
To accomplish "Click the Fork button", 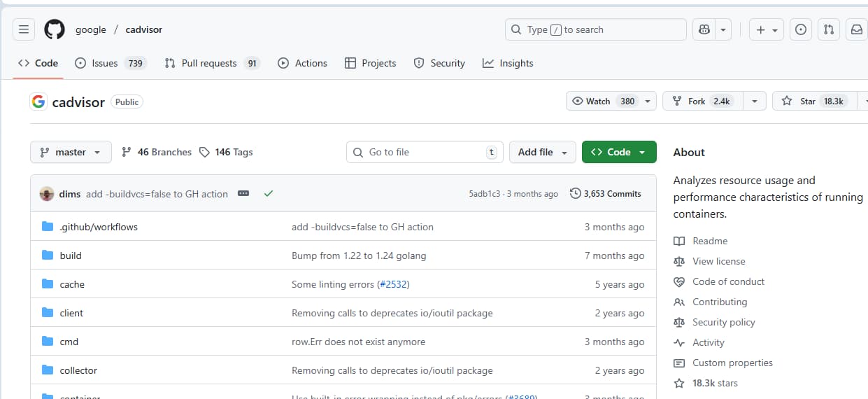I will click(702, 101).
